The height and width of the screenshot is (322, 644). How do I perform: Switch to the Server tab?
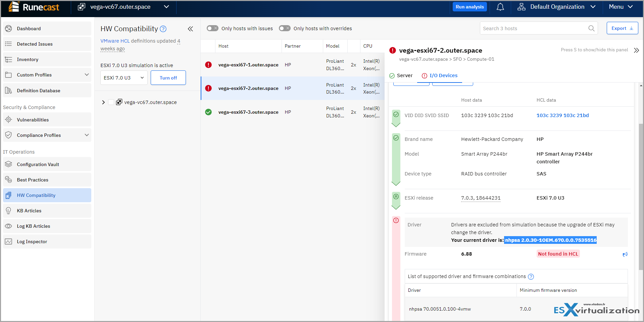click(x=401, y=76)
